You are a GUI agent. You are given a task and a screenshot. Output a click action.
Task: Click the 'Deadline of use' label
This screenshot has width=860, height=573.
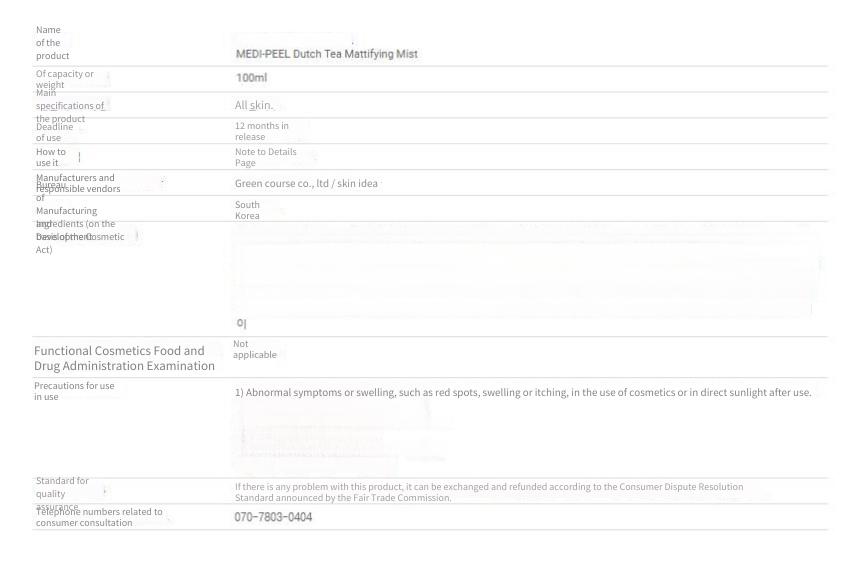54,132
